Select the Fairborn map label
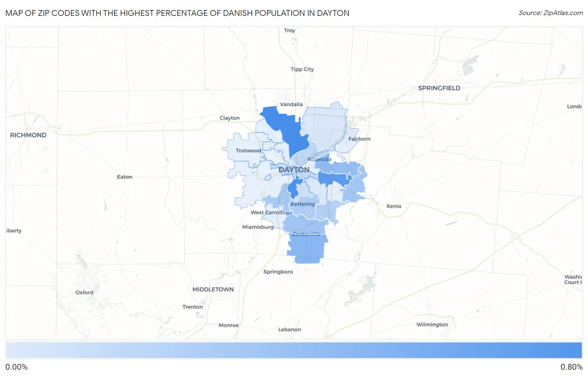Screen dimensions: 588x376 click(359, 139)
